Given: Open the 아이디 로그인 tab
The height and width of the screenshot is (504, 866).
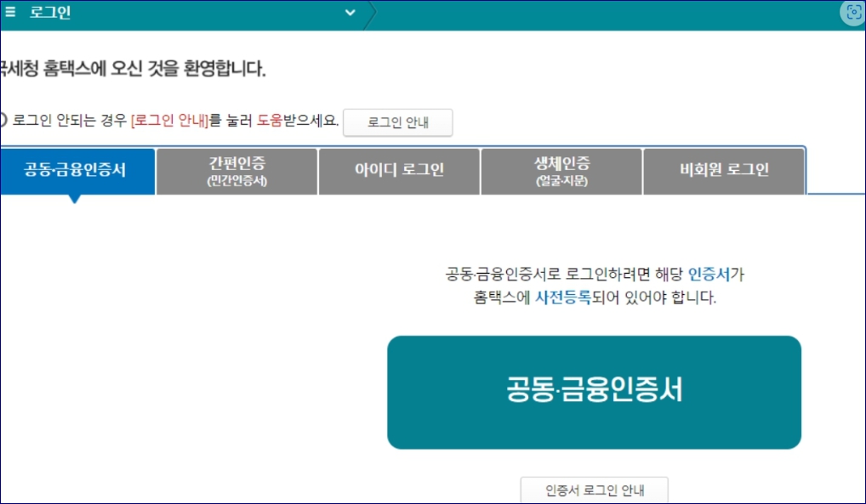Looking at the screenshot, I should pos(397,170).
